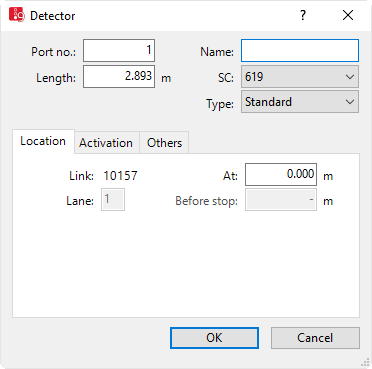This screenshot has height=369, width=372.
Task: Click the resize grip in the dialog corner
Action: (x=366, y=363)
